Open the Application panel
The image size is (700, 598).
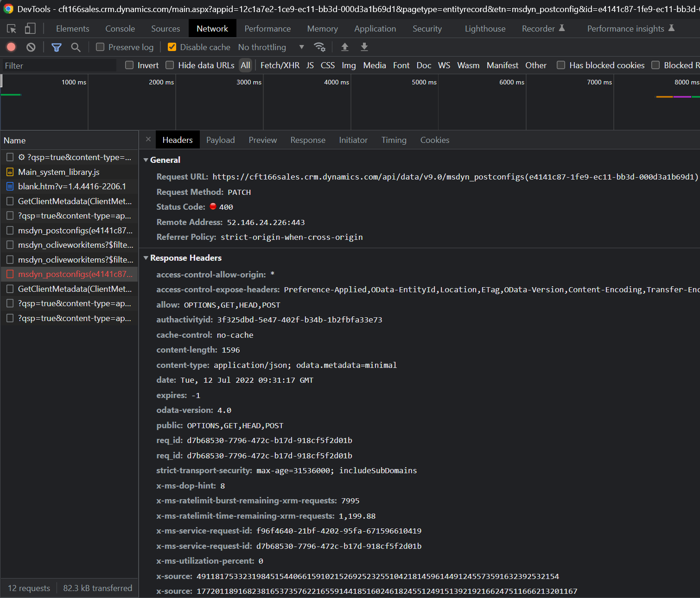(x=375, y=29)
